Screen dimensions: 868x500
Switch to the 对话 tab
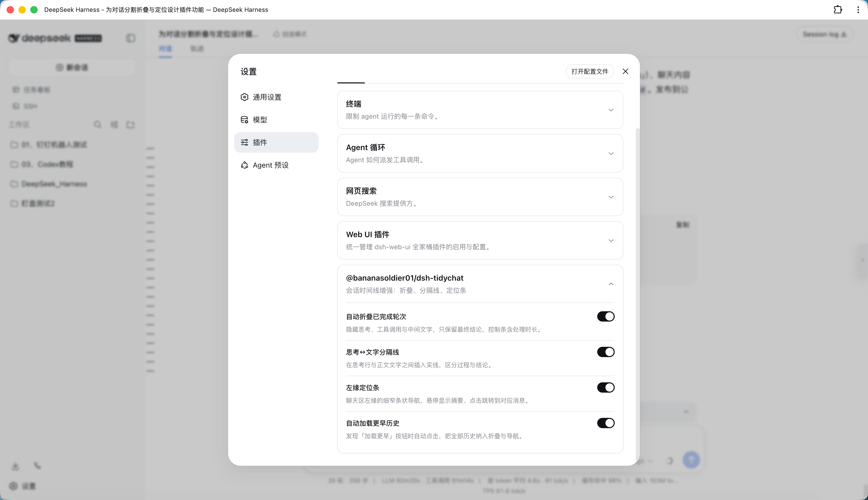point(165,49)
